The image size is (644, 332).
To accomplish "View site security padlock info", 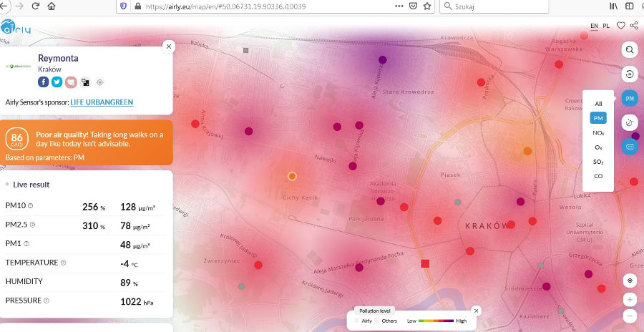I will [137, 6].
